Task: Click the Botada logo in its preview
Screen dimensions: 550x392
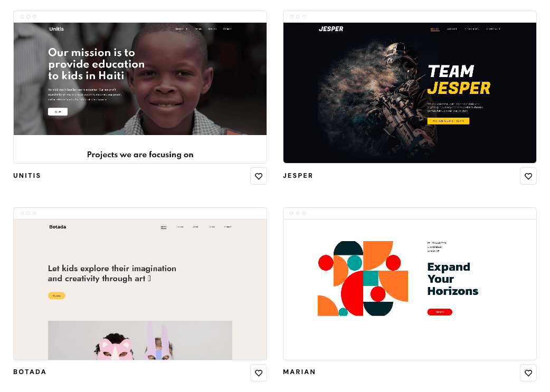Action: click(58, 227)
